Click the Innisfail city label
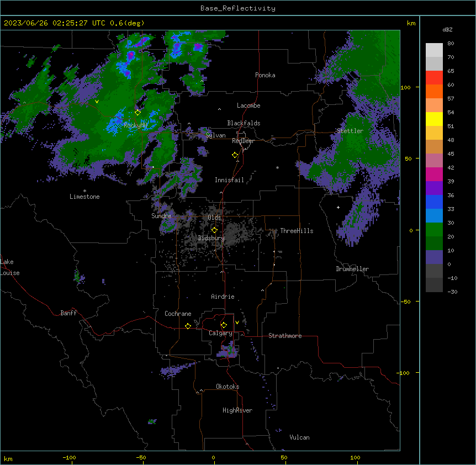This screenshot has width=476, height=465. point(229,180)
